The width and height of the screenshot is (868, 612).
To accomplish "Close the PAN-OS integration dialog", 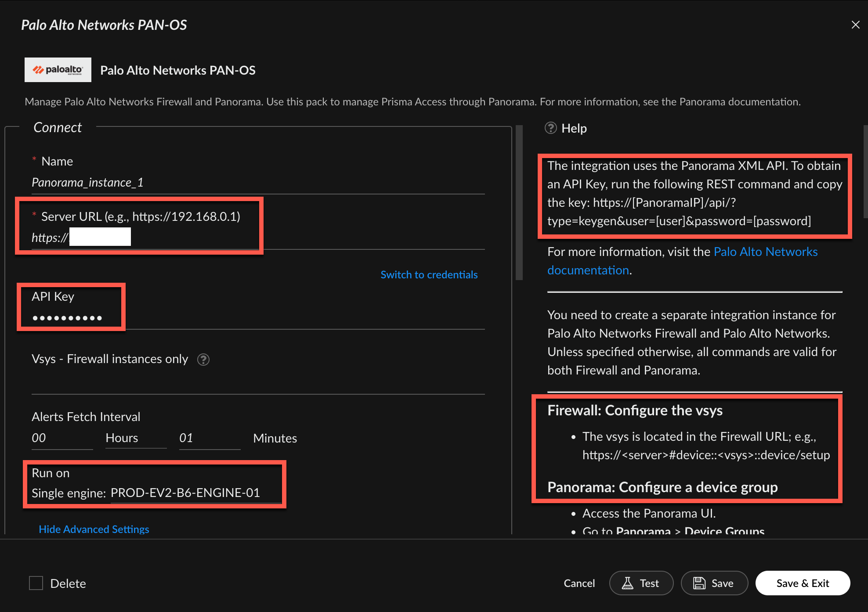I will (x=855, y=25).
